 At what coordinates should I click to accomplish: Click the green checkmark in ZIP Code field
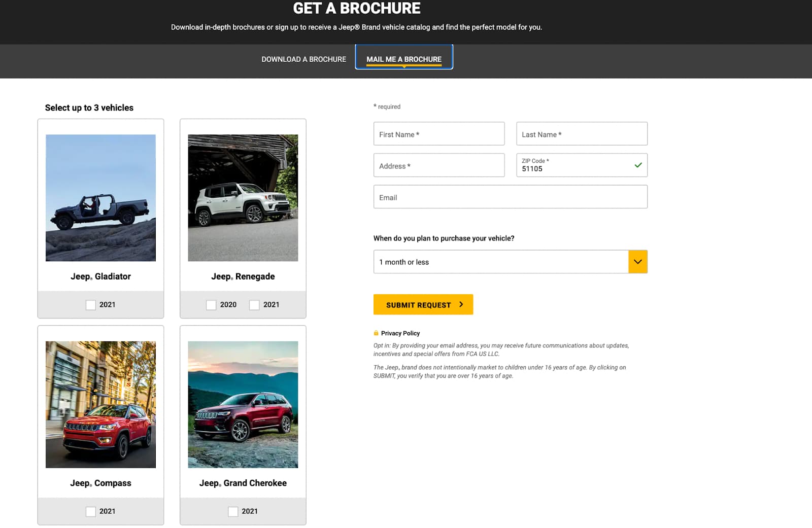[637, 165]
